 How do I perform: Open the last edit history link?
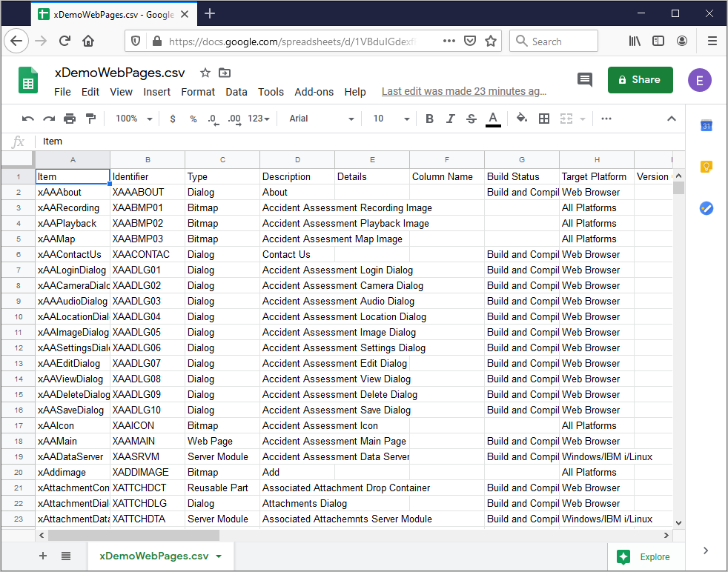pyautogui.click(x=464, y=92)
